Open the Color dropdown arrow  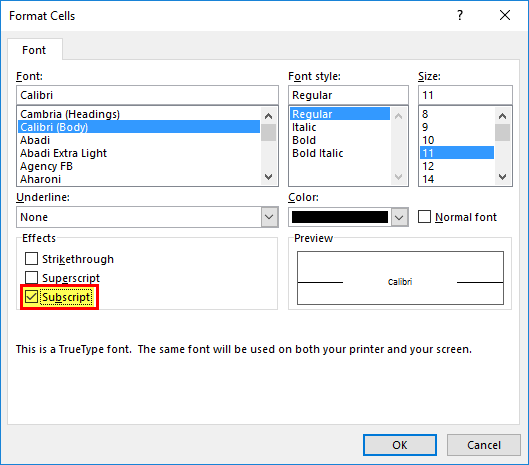(399, 217)
